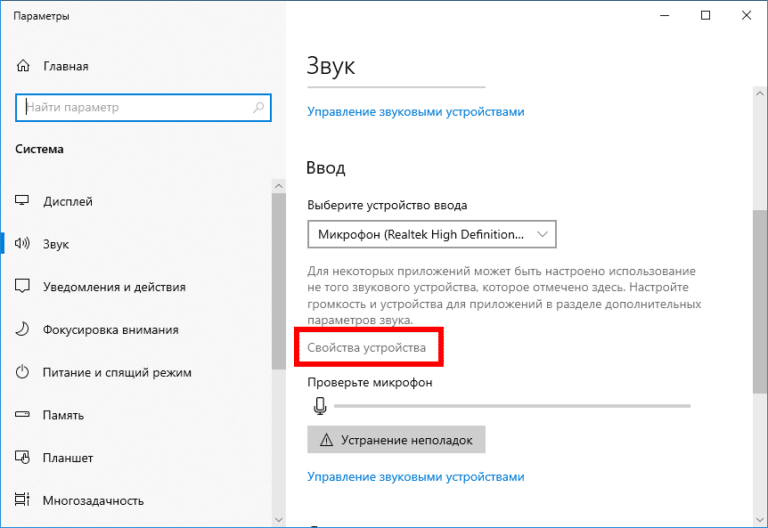
Task: Click the search magnifier icon
Action: coord(258,107)
